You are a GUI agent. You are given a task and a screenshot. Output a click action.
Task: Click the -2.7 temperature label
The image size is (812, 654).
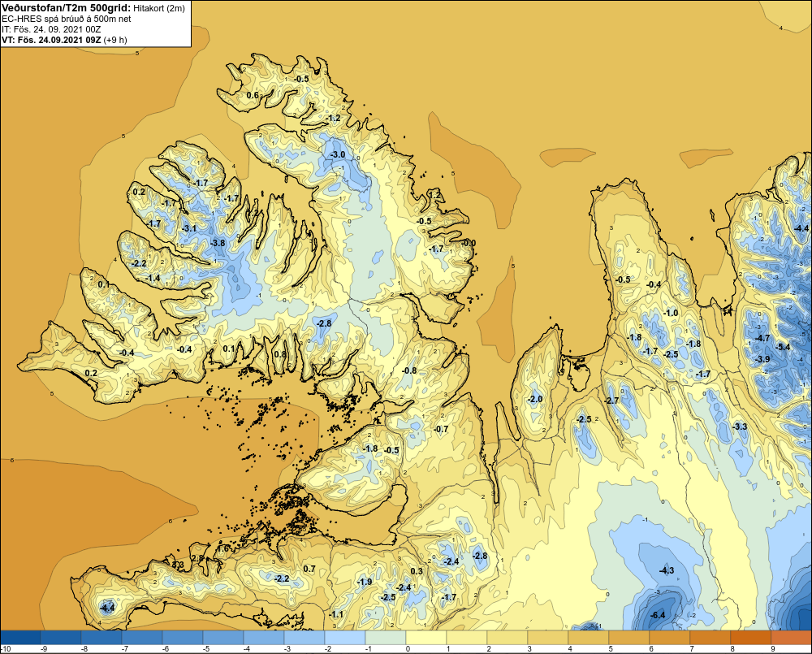(611, 401)
